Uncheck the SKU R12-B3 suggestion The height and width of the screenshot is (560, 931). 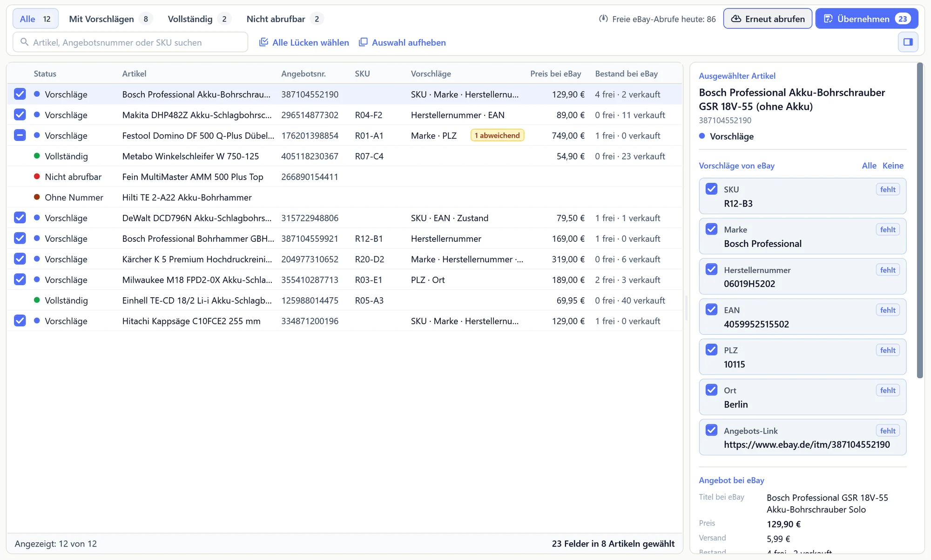[711, 189]
